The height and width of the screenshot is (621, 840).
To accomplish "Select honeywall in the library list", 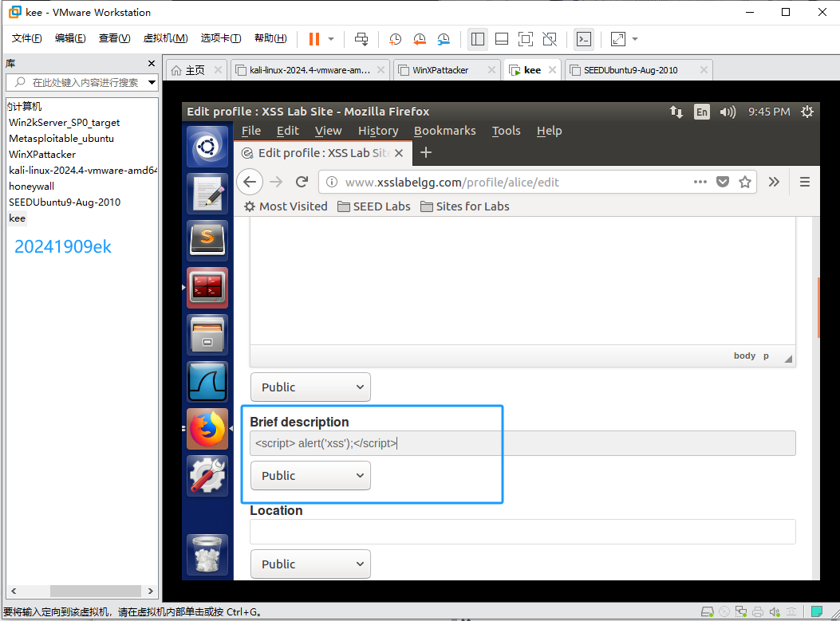I will [32, 187].
